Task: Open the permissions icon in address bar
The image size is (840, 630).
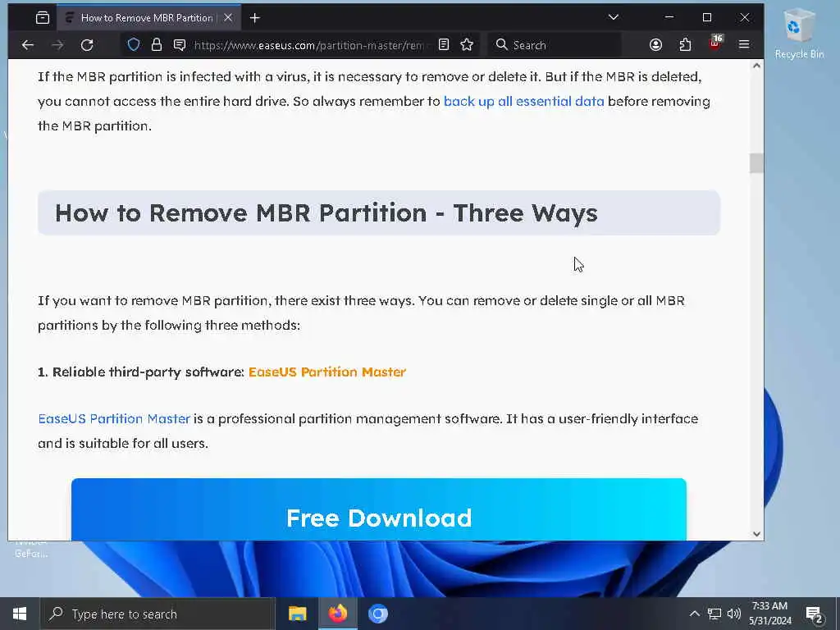Action: [x=180, y=45]
